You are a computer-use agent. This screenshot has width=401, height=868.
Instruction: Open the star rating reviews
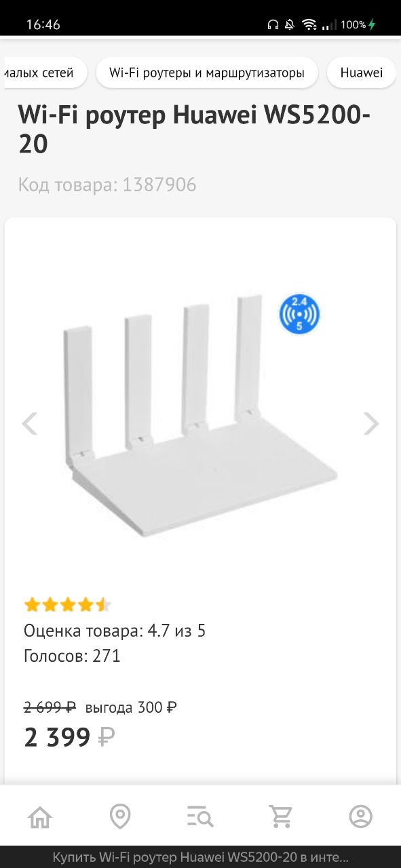67,604
